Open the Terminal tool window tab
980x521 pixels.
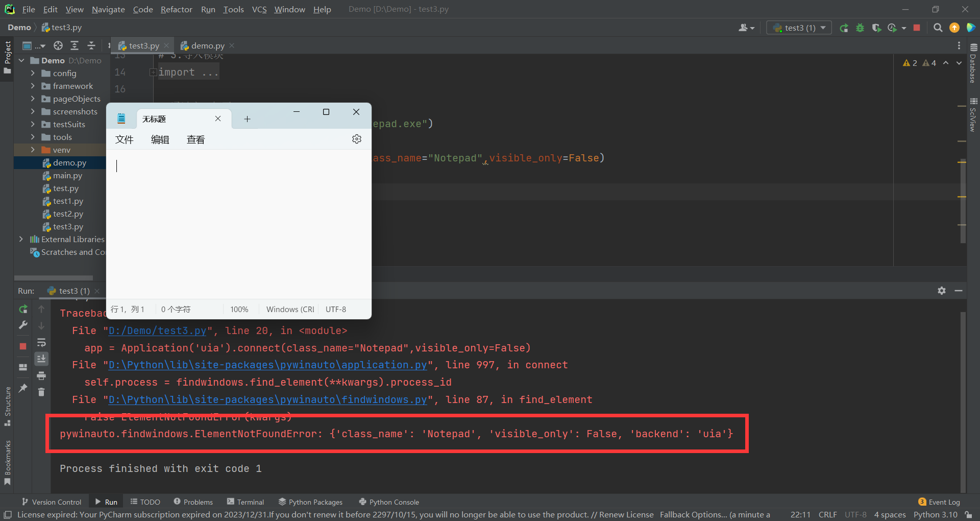245,502
